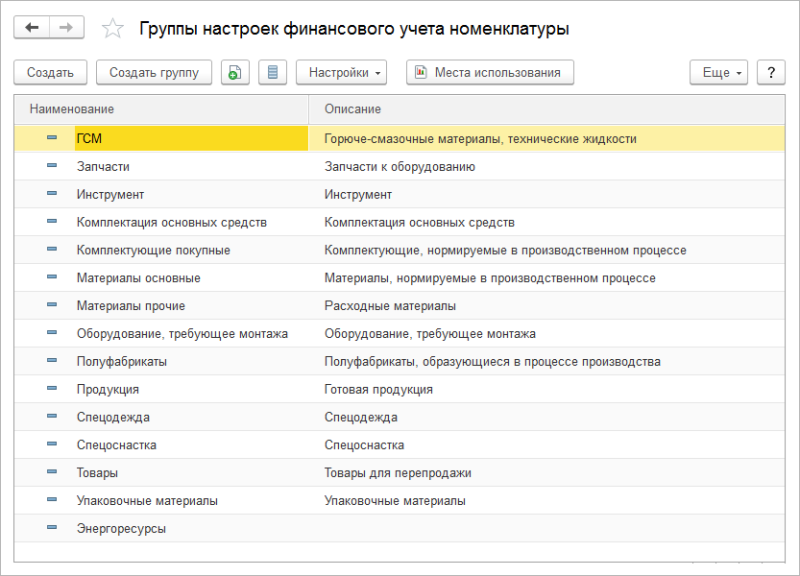Click the row icon next to ГСМ

52,138
